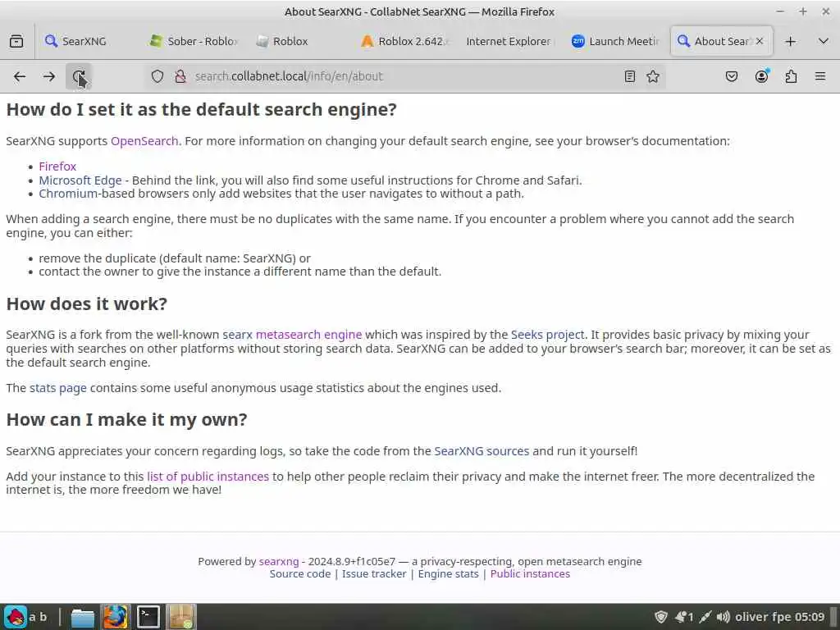Open the Firefox documentation link
This screenshot has height=630, width=840.
click(57, 166)
